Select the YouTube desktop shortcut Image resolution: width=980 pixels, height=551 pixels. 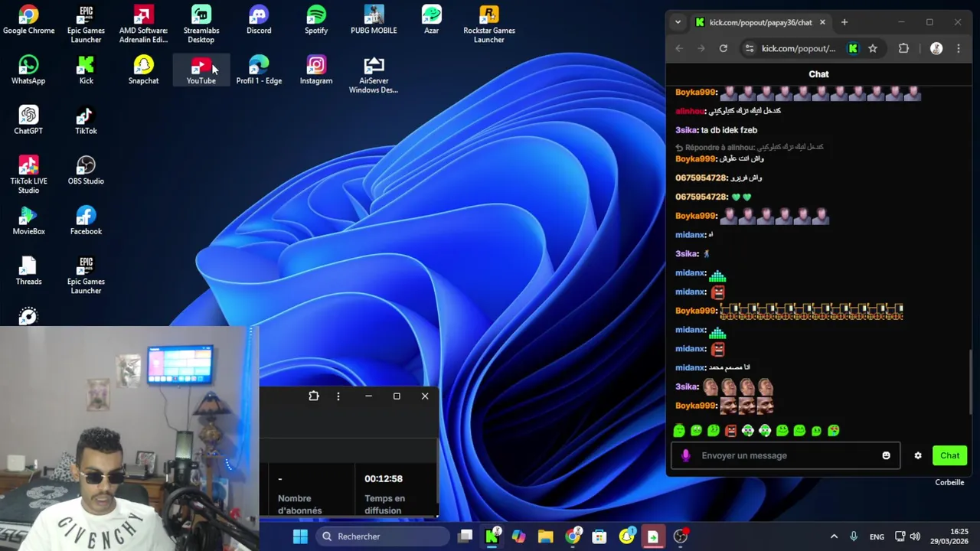tap(201, 70)
